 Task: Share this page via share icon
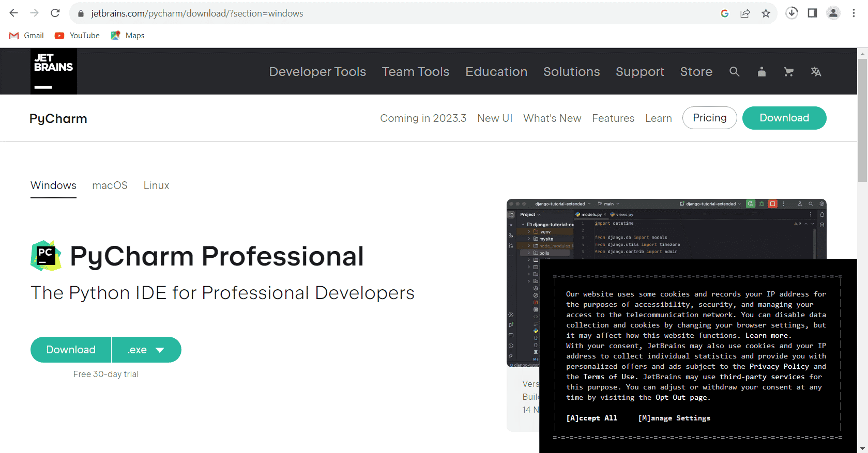[745, 13]
